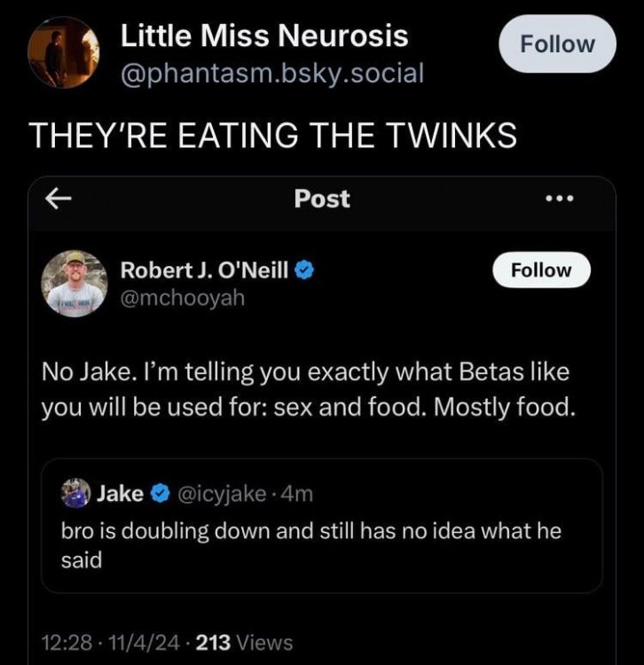The image size is (644, 665).
Task: Click the 12:28 post time
Action: [60, 642]
